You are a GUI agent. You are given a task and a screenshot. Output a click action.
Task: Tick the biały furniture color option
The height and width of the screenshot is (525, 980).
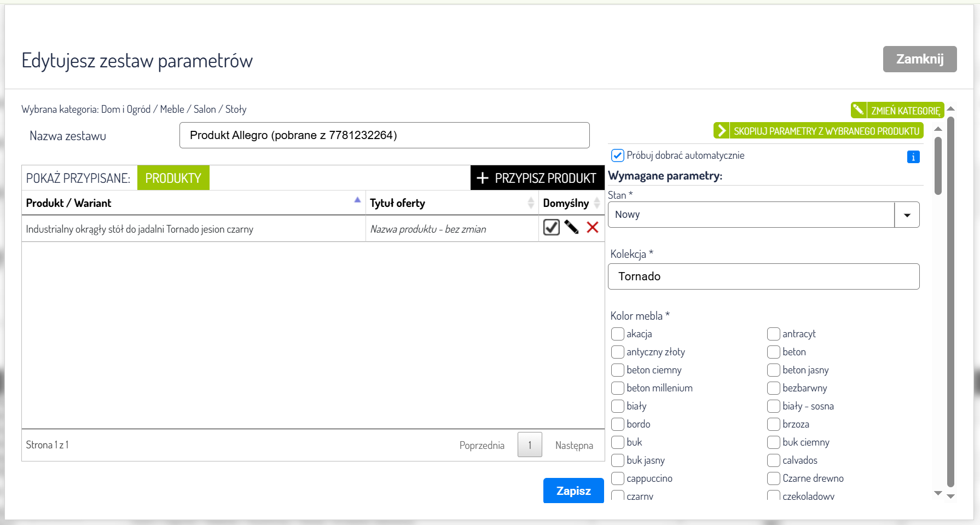(x=617, y=406)
